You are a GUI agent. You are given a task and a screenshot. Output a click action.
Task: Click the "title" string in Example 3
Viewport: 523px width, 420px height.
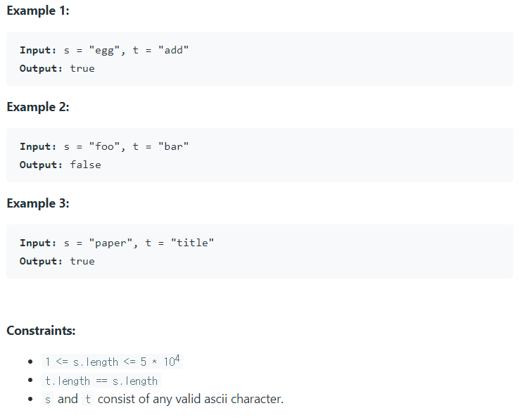[192, 243]
